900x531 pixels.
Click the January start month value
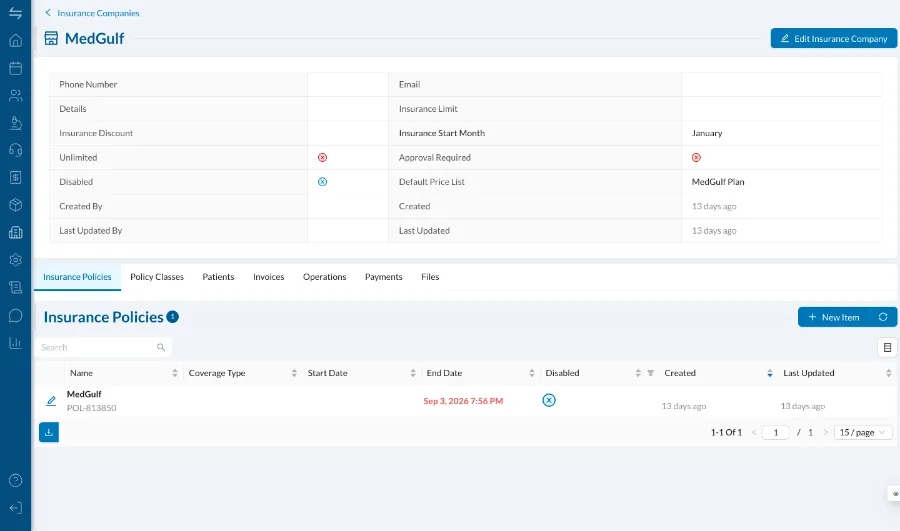point(707,133)
